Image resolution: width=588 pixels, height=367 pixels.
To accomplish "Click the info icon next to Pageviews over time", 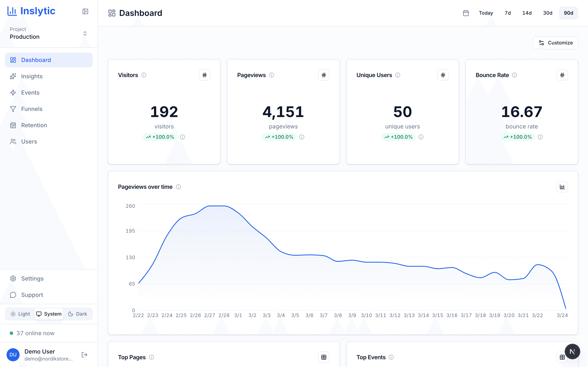I will (x=179, y=187).
